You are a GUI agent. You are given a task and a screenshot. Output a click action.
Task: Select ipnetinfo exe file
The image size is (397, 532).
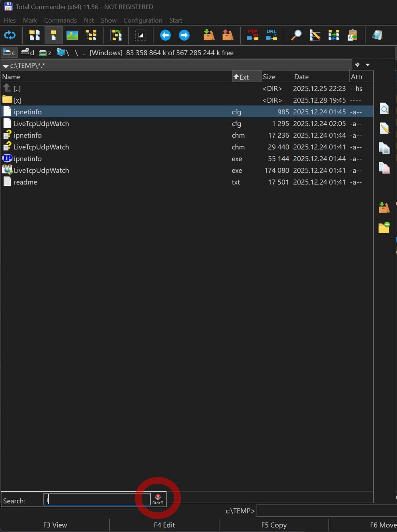tap(187, 159)
